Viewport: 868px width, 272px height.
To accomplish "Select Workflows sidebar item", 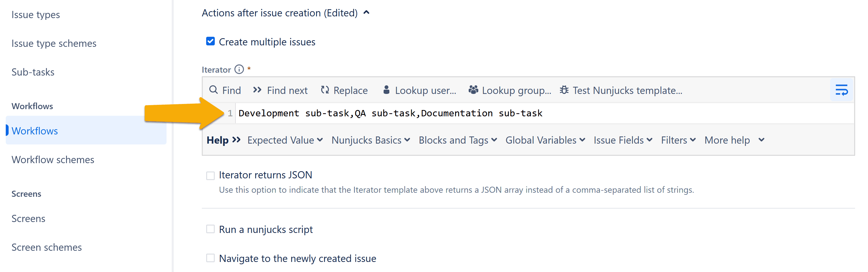I will click(x=86, y=130).
